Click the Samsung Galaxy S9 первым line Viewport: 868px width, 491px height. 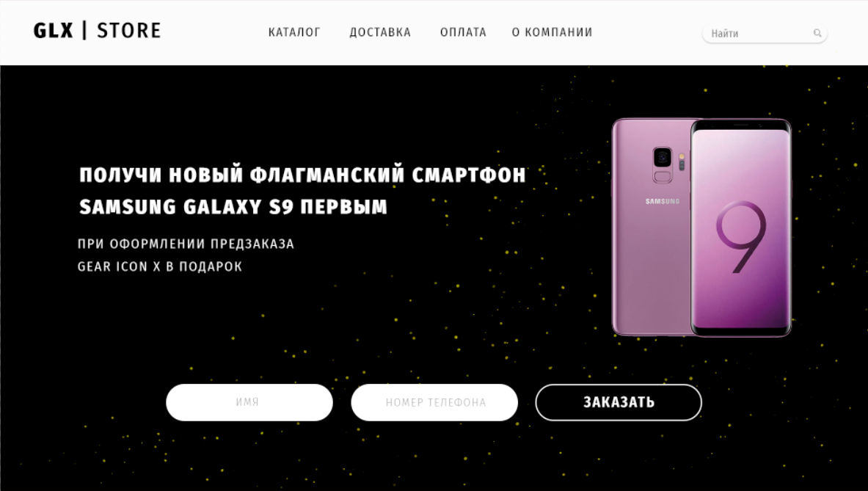coord(233,207)
